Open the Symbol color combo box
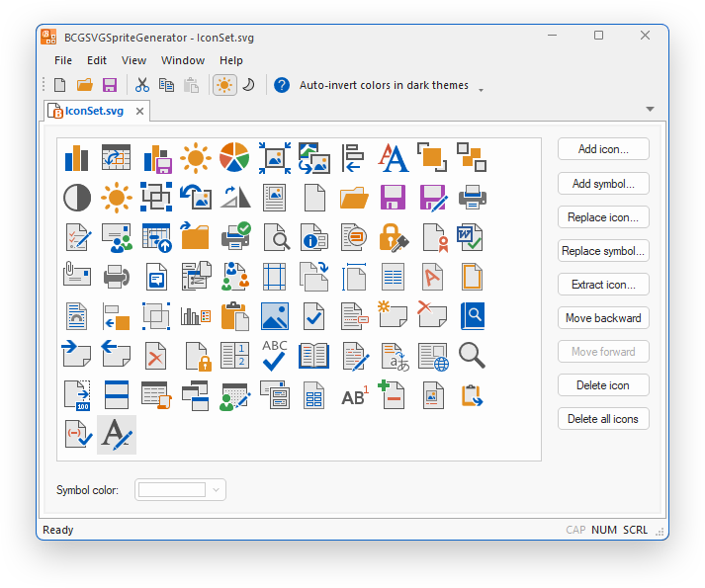The height and width of the screenshot is (588, 705). [x=180, y=489]
